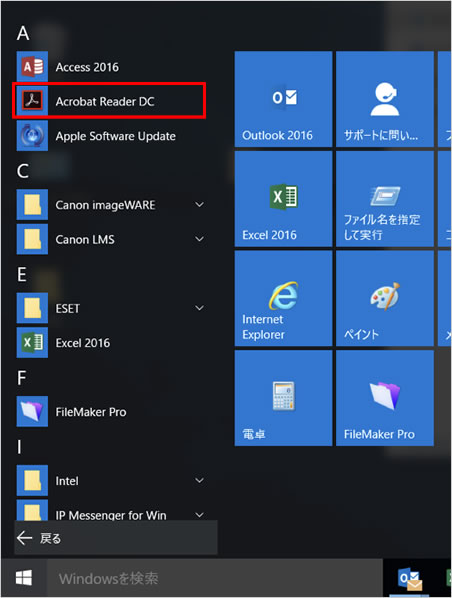452x598 pixels.
Task: Open the Run (ファイル名を指定して実行) tile
Action: click(385, 199)
